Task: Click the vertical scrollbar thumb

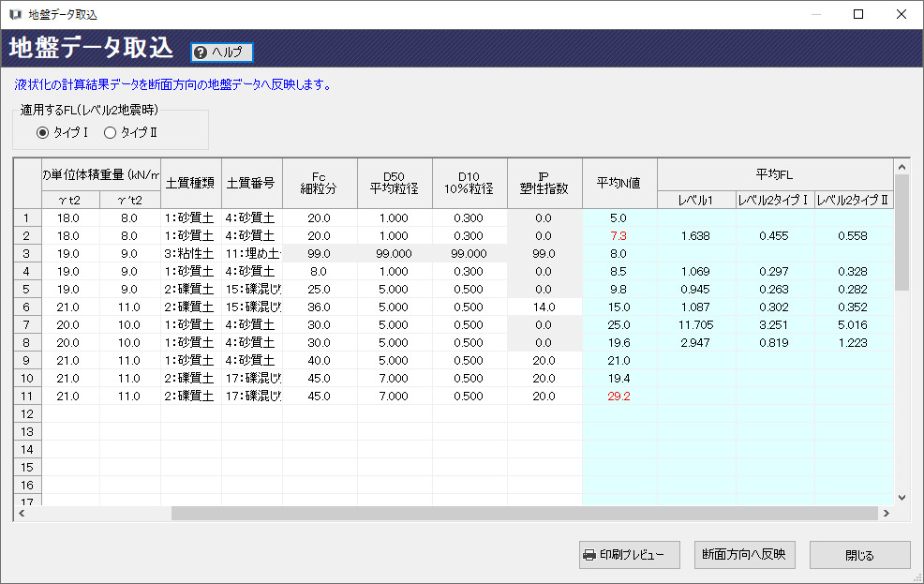Action: (902, 232)
